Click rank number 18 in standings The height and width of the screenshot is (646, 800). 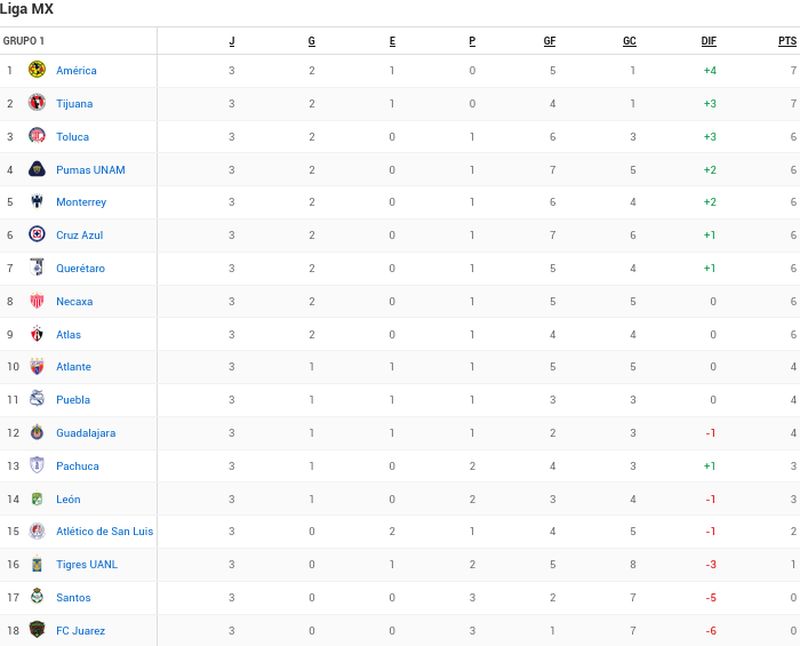point(13,631)
